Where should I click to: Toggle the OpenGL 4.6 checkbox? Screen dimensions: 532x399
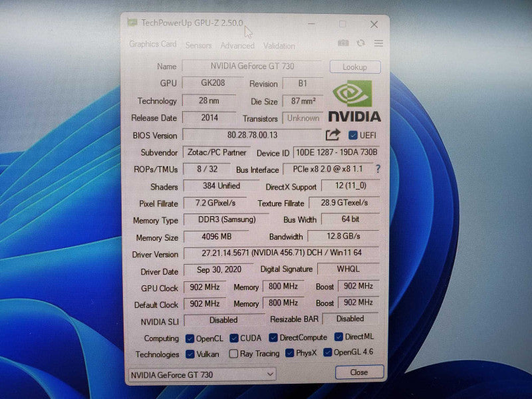tap(327, 352)
